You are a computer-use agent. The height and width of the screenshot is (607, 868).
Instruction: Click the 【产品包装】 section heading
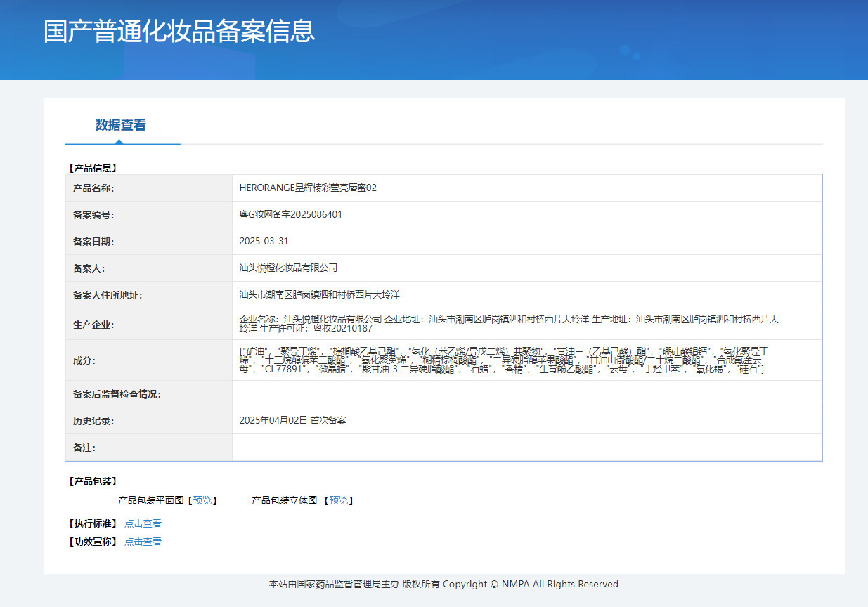(92, 481)
